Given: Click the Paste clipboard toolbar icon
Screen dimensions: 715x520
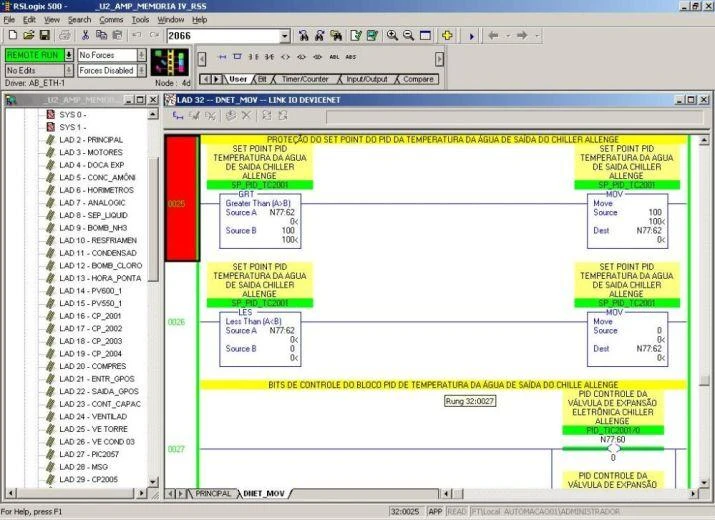Looking at the screenshot, I should pyautogui.click(x=117, y=35).
